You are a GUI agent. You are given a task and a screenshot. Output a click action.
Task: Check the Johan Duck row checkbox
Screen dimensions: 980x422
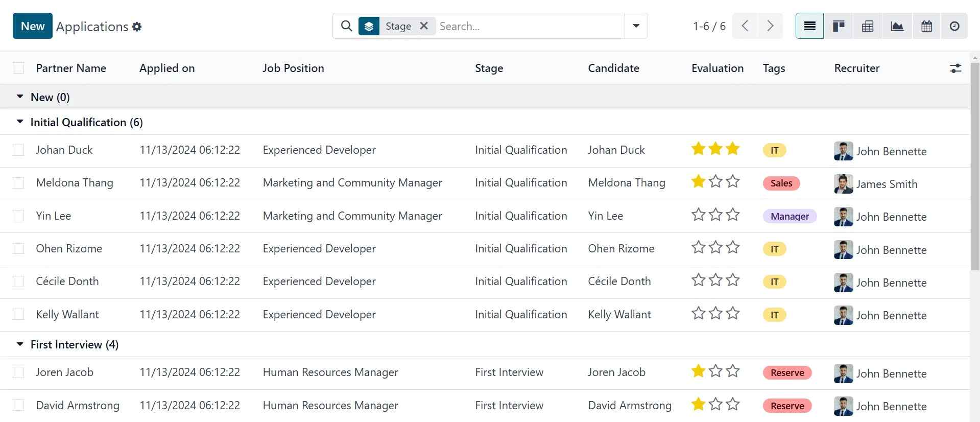point(18,150)
